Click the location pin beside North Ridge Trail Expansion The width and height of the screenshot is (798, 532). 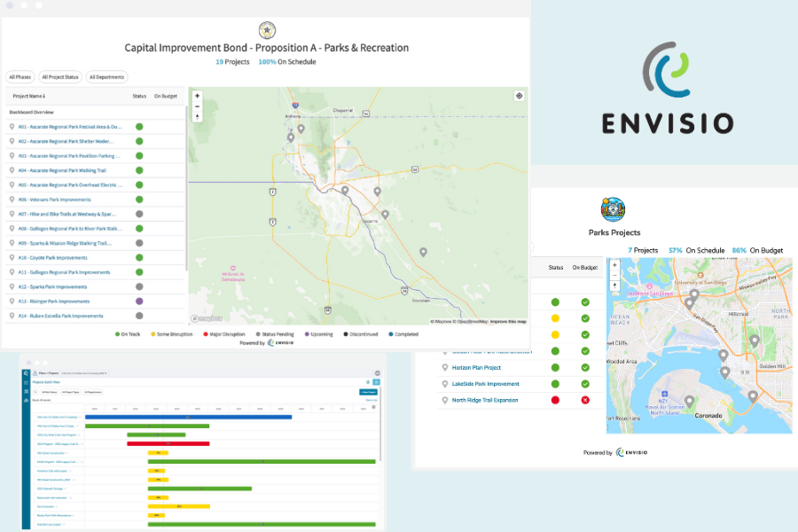click(x=445, y=400)
